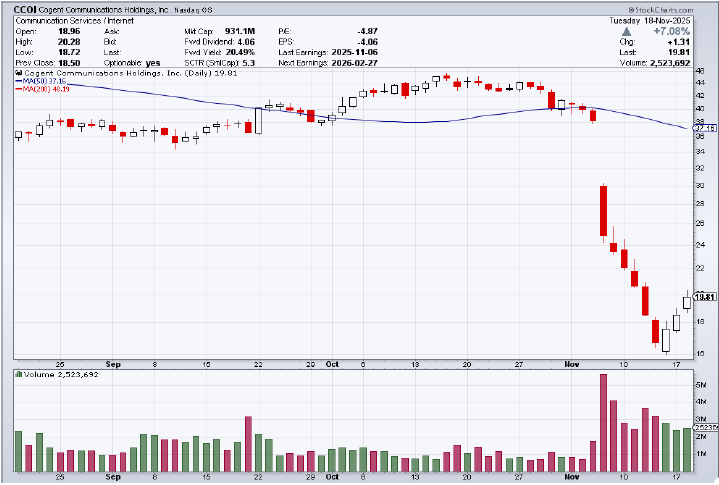The height and width of the screenshot is (485, 719).
Task: Click the date Tuesday 18-Nov-2025
Action: (x=650, y=21)
